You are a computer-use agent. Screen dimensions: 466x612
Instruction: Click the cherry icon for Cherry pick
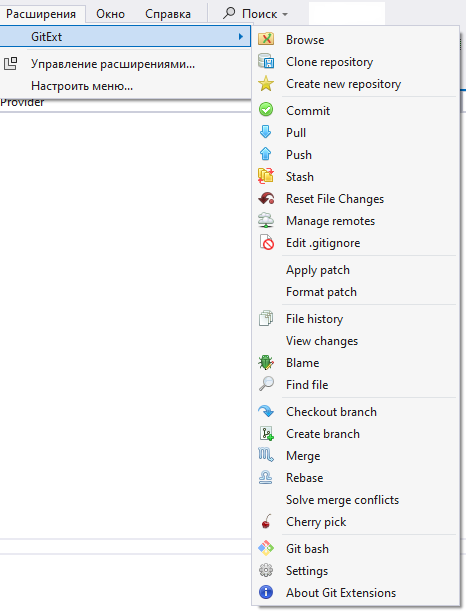pyautogui.click(x=267, y=521)
